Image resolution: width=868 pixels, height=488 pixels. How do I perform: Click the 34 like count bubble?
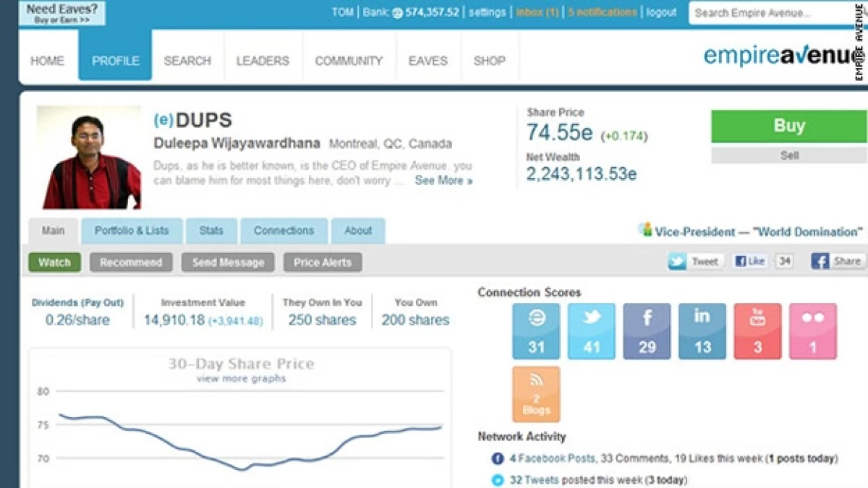click(x=784, y=262)
